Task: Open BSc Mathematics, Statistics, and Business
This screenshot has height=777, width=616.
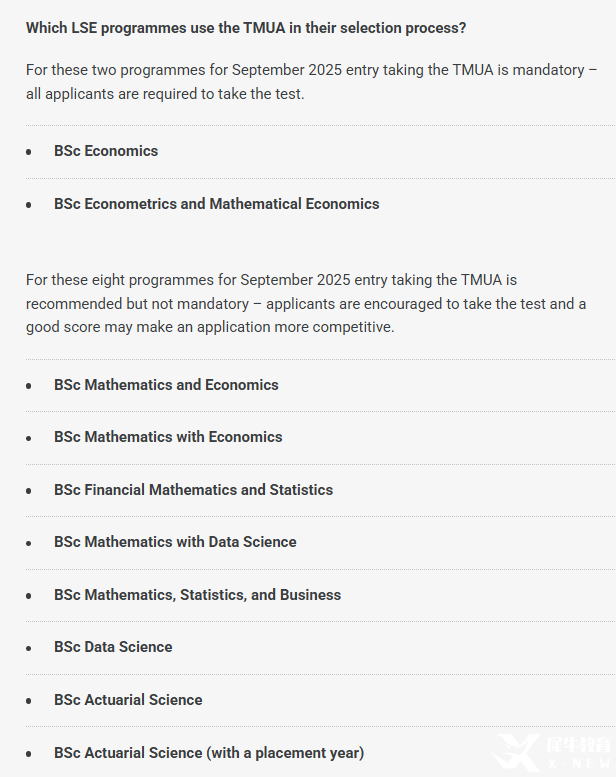Action: [197, 595]
